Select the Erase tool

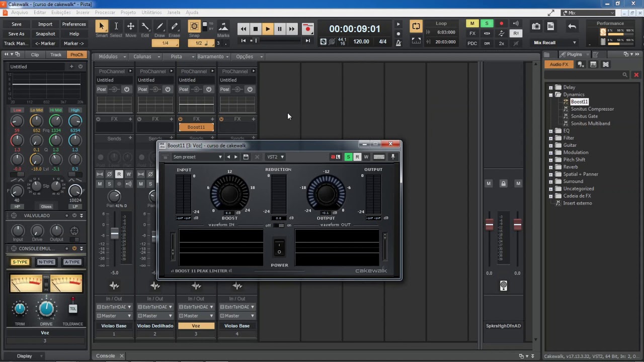(174, 29)
